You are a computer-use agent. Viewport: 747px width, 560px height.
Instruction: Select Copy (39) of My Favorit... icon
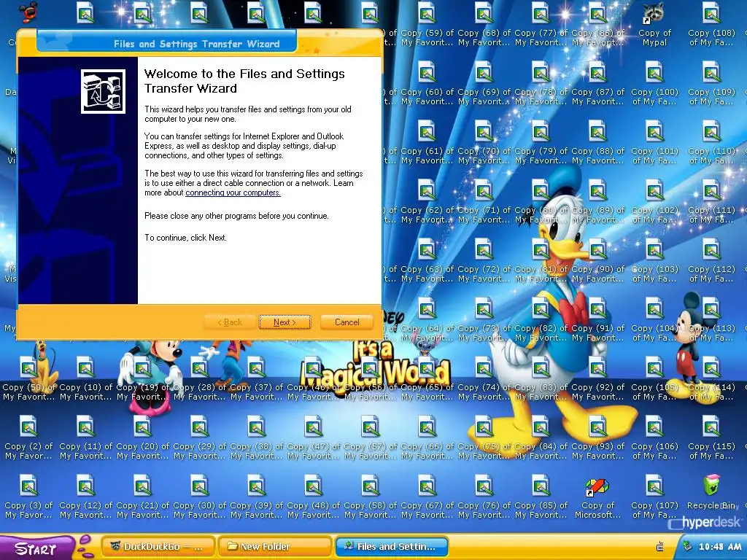click(256, 485)
